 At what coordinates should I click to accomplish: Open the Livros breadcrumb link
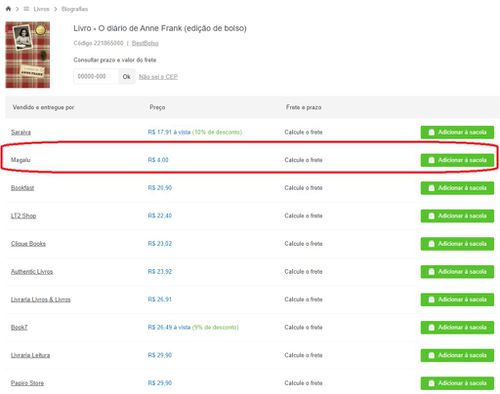point(41,9)
